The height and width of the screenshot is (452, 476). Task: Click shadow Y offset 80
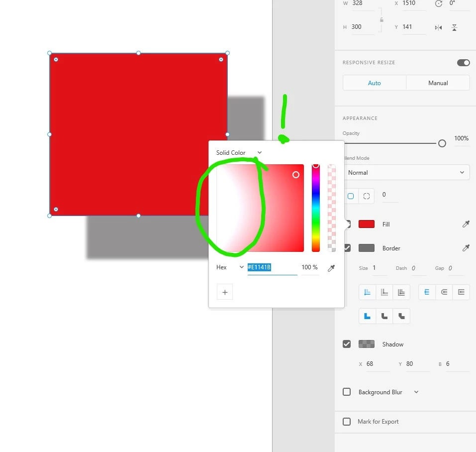click(x=418, y=364)
